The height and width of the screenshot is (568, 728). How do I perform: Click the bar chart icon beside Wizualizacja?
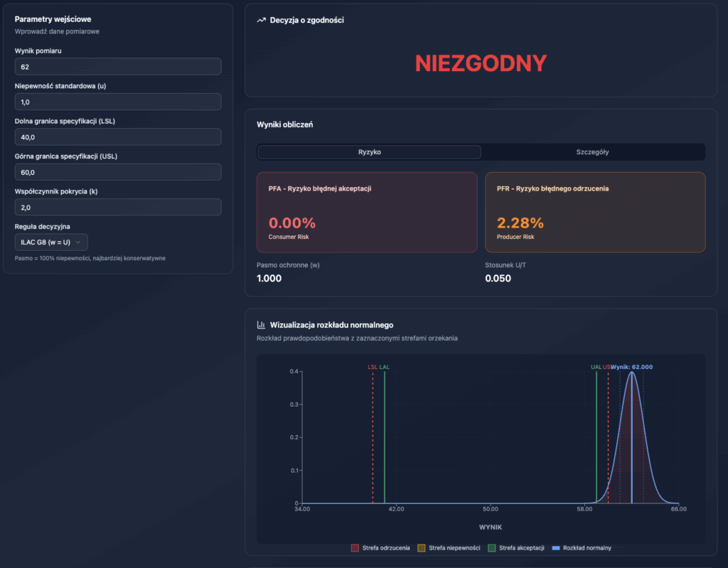tap(261, 325)
